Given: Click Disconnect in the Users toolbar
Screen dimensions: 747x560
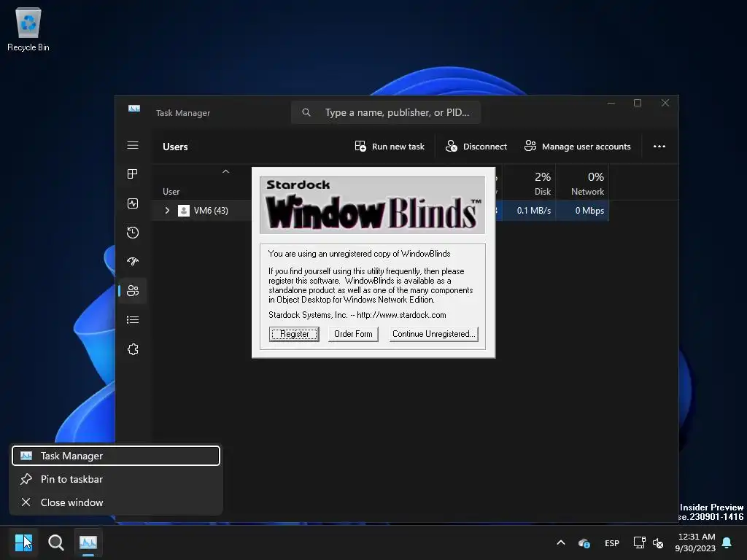Looking at the screenshot, I should tap(476, 146).
